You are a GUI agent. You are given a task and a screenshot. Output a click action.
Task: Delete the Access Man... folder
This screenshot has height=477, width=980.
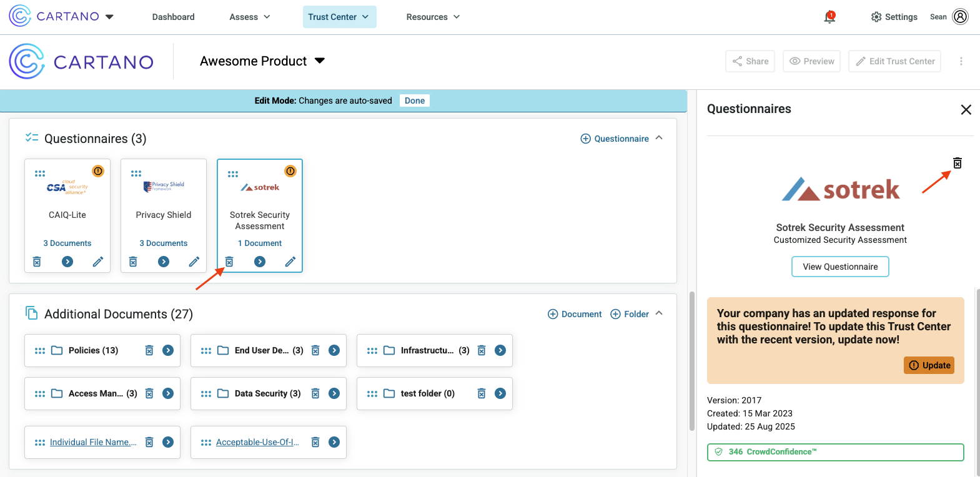click(149, 393)
